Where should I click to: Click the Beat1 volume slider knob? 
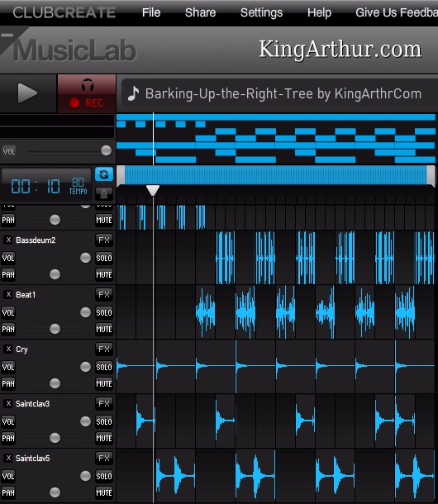(x=86, y=312)
